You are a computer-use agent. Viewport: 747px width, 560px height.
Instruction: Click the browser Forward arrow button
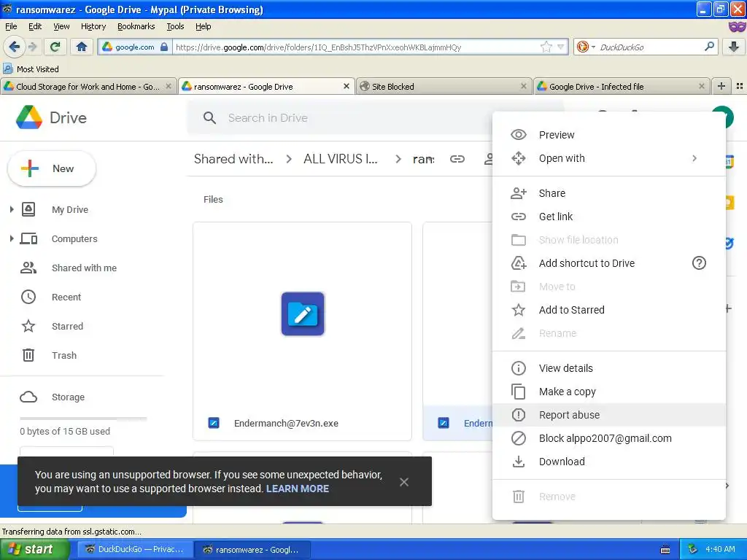coord(32,47)
